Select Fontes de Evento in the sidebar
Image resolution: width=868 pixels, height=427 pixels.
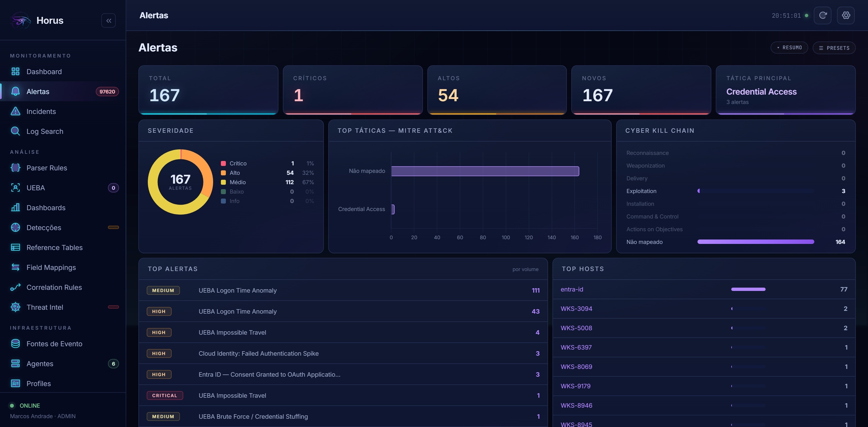pyautogui.click(x=63, y=343)
